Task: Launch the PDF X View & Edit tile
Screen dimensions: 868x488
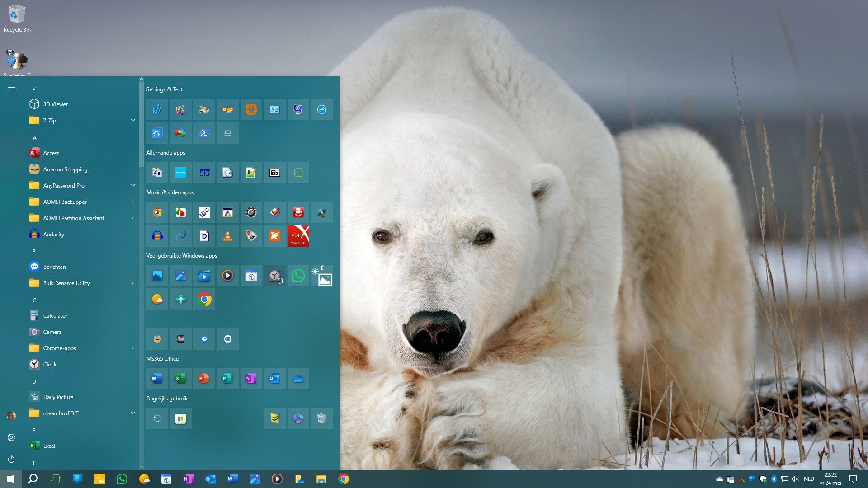Action: point(298,236)
